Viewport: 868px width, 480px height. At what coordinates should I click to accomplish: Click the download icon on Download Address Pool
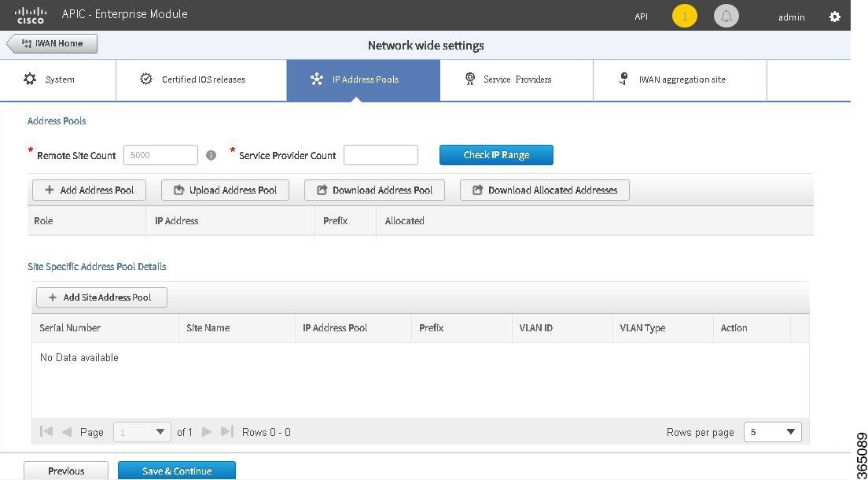click(322, 190)
